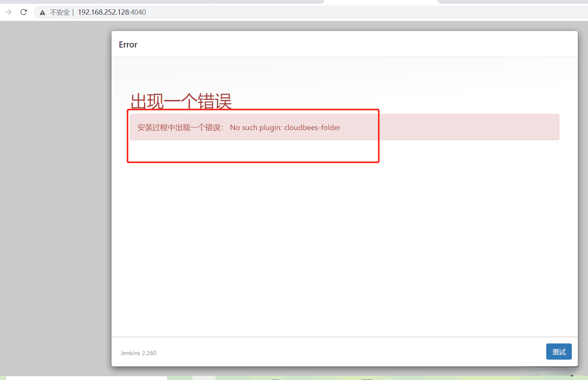Click inside the red-outlined error box

tap(253, 151)
